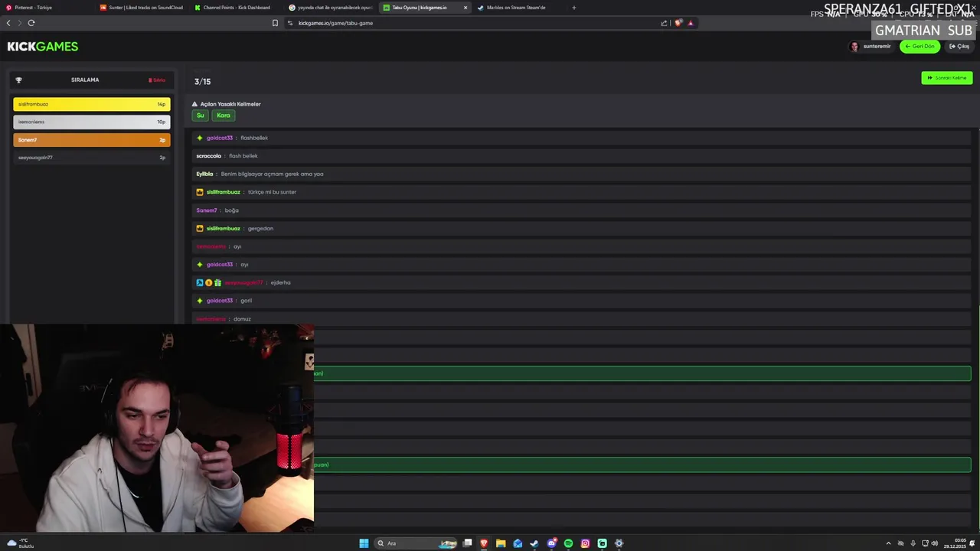Click the Sonraki Kelime next word button

pos(947,78)
